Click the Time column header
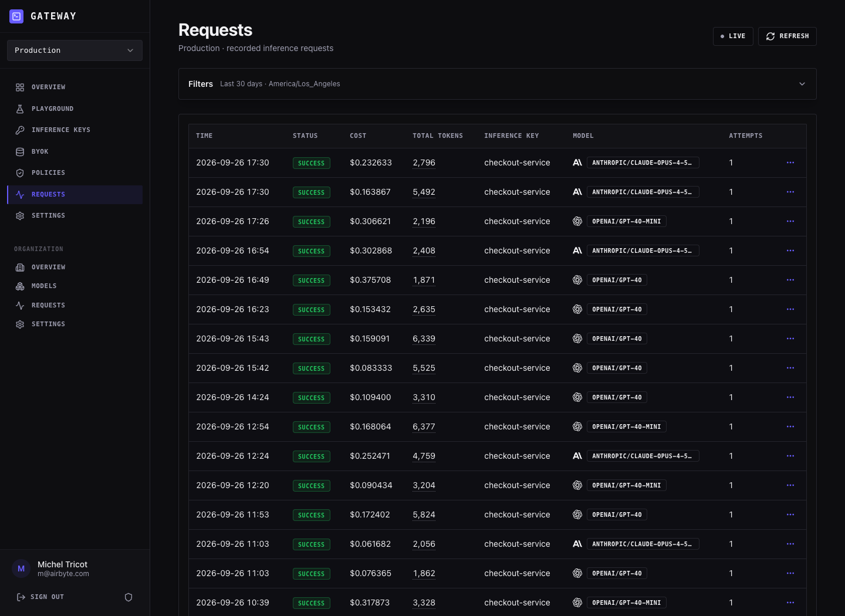This screenshot has width=845, height=616. coord(204,136)
